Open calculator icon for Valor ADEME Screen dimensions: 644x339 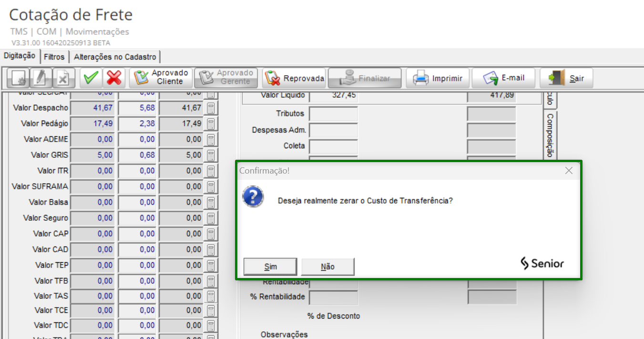[211, 140]
